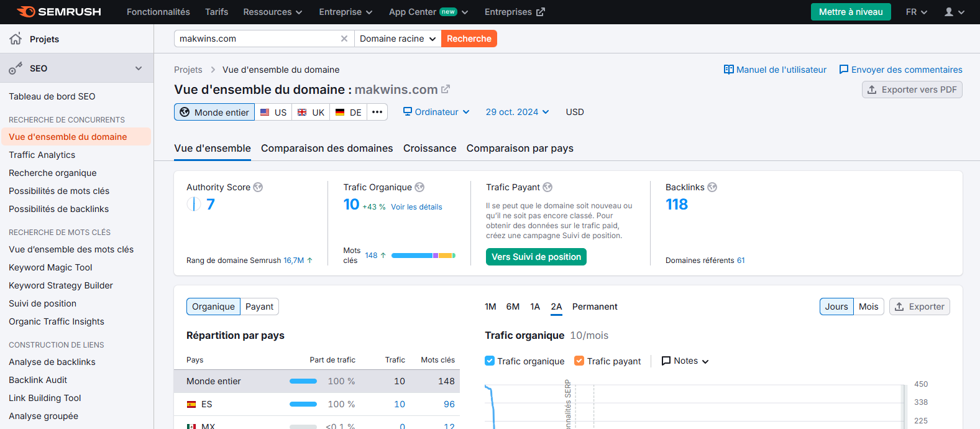Open the FR language dropdown
The height and width of the screenshot is (429, 980).
coord(917,12)
